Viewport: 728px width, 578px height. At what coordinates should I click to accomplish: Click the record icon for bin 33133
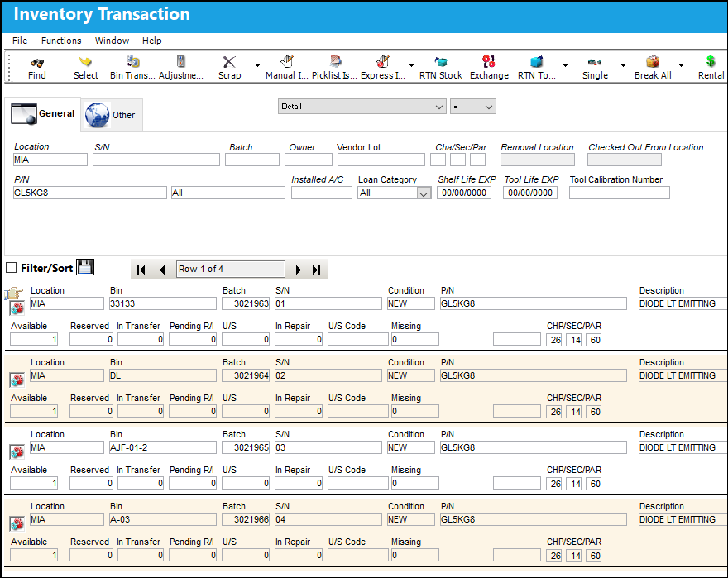click(17, 308)
